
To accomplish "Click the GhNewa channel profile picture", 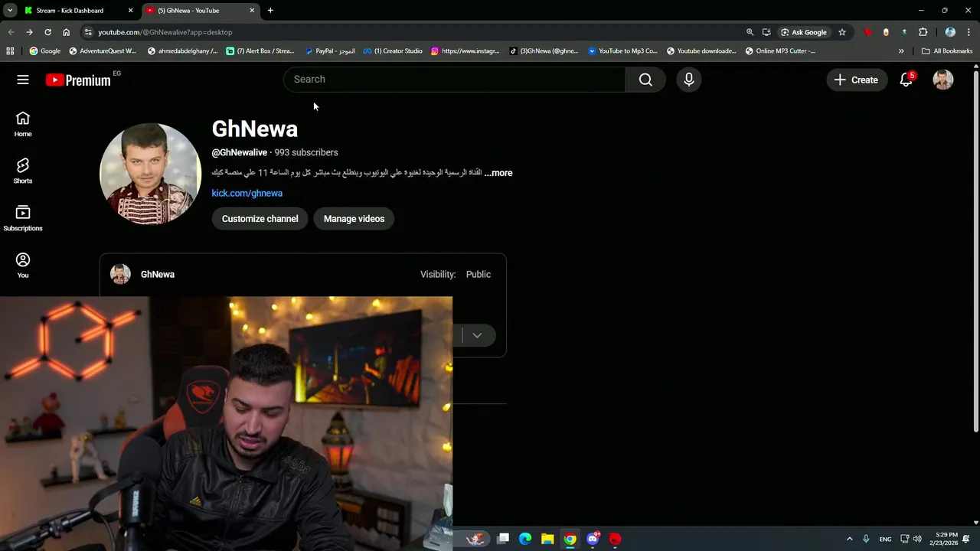I will (151, 174).
